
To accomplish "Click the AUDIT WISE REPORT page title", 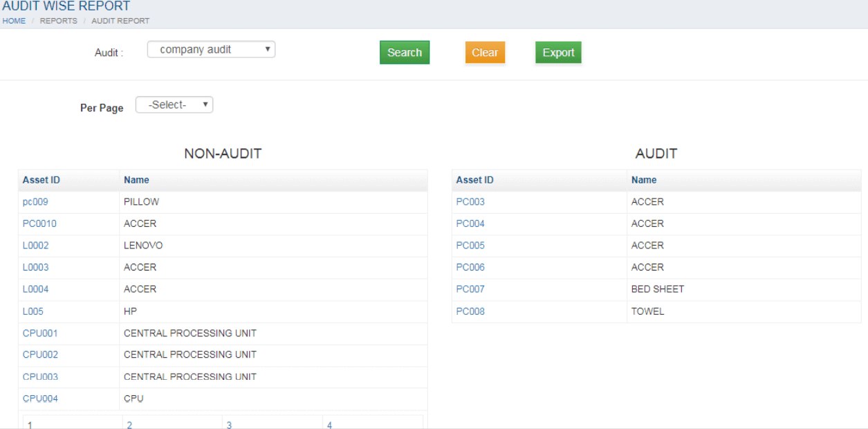I will 66,6.
